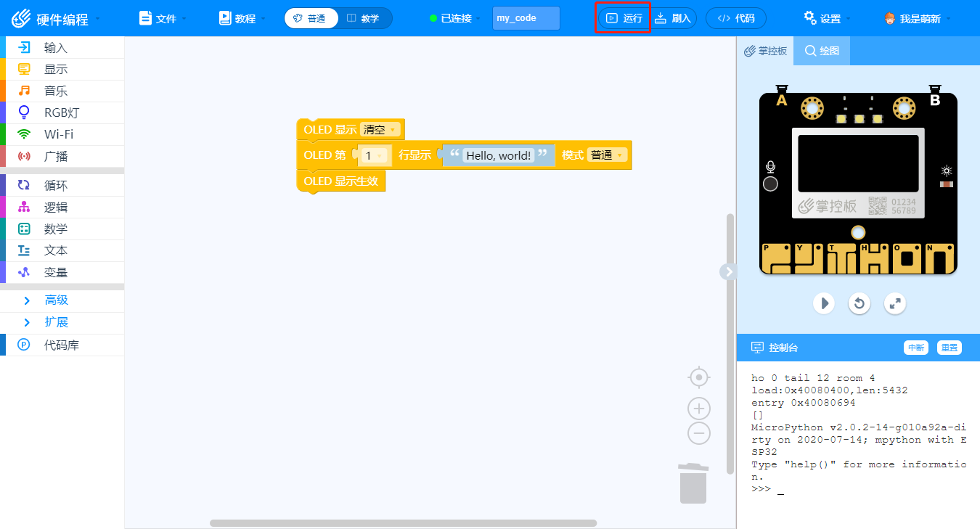The width and height of the screenshot is (980, 529).
Task: Collapse the right panel with the arrow handle
Action: tap(728, 271)
